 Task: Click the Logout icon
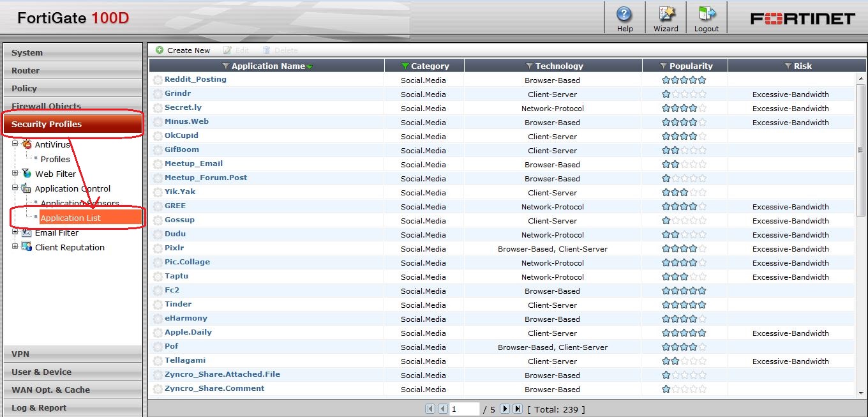click(x=707, y=14)
